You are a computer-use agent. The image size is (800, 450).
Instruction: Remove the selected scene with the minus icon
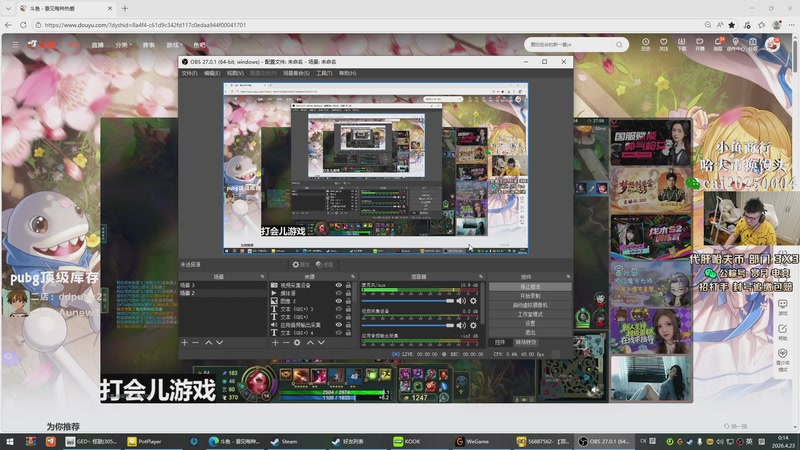(x=195, y=342)
